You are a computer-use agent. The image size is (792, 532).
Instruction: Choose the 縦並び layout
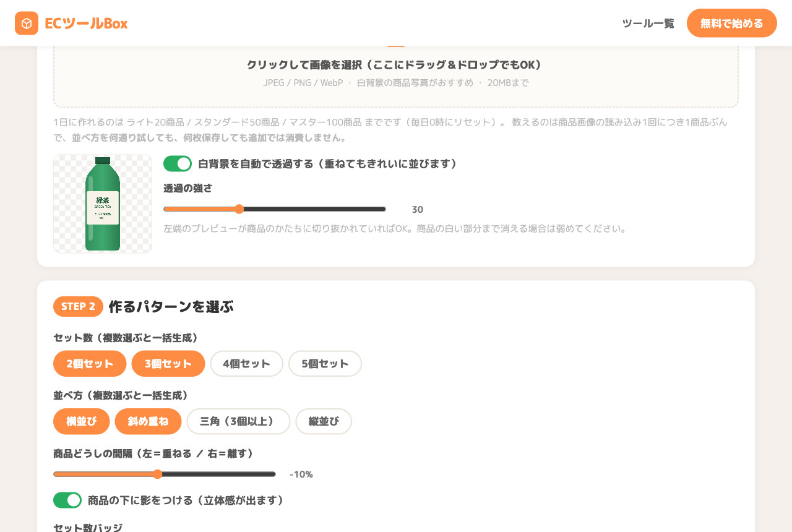coord(324,421)
